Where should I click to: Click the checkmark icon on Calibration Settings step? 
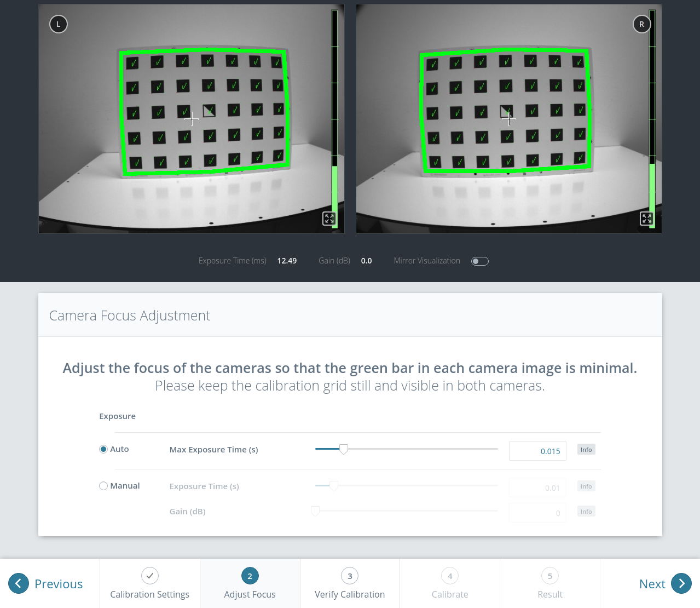click(x=149, y=576)
